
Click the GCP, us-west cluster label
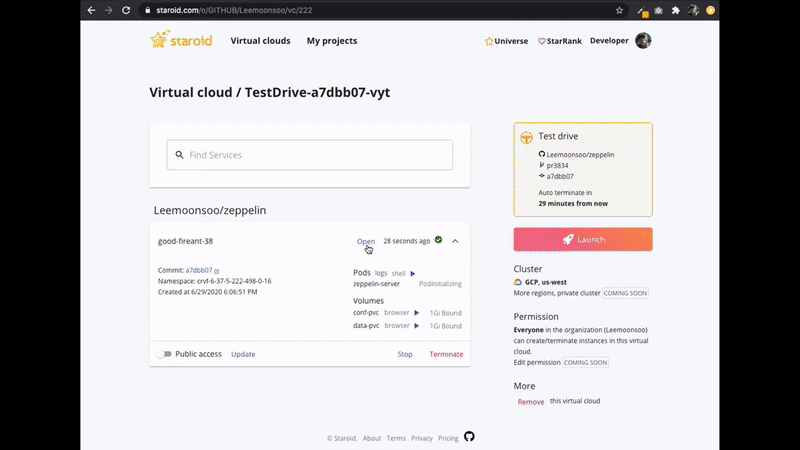point(546,282)
